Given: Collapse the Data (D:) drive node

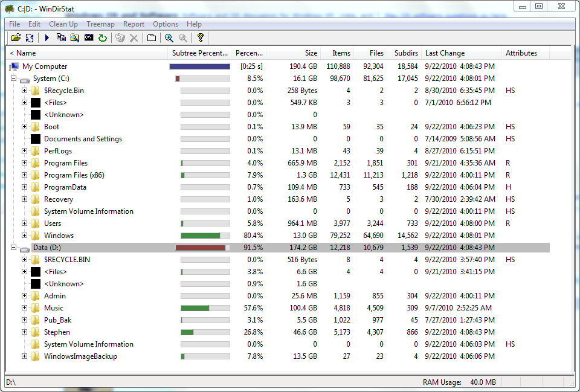Looking at the screenshot, I should (x=13, y=248).
